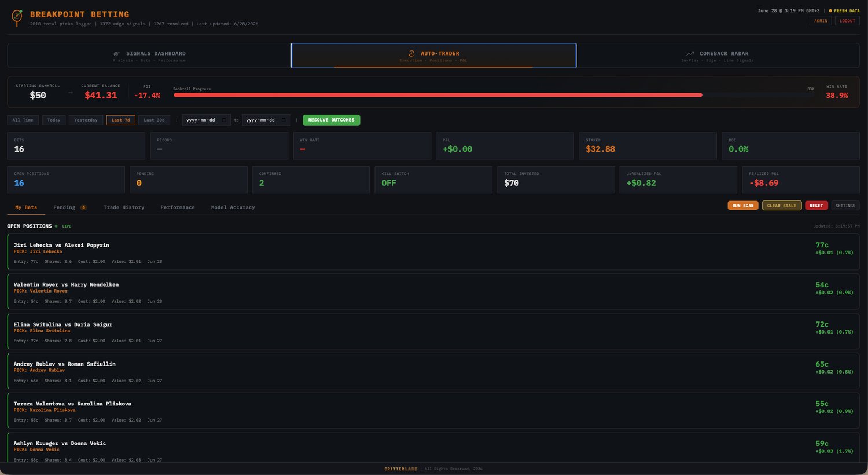Screen dimensions: 868x475
Task: Click the green LIVE indicator dot
Action: tap(56, 226)
